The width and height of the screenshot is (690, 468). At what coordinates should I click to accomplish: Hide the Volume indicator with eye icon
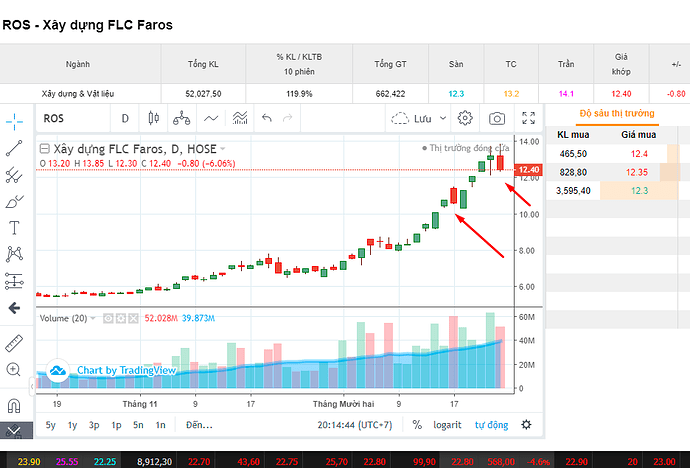108,318
